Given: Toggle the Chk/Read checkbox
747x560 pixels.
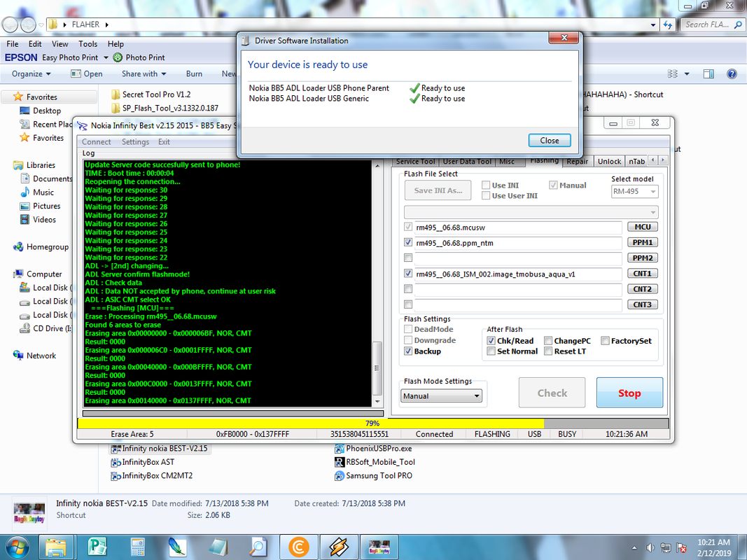Looking at the screenshot, I should (x=491, y=340).
